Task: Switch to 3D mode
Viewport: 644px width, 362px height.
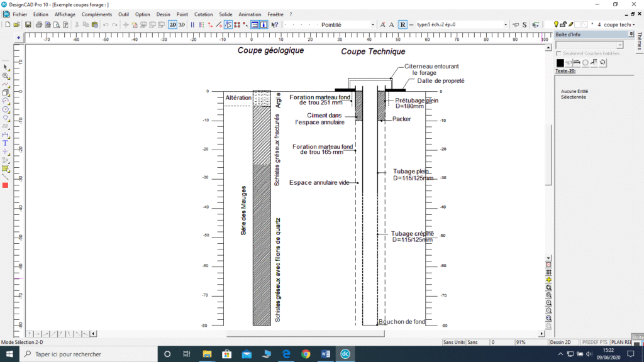Action: pos(182,25)
